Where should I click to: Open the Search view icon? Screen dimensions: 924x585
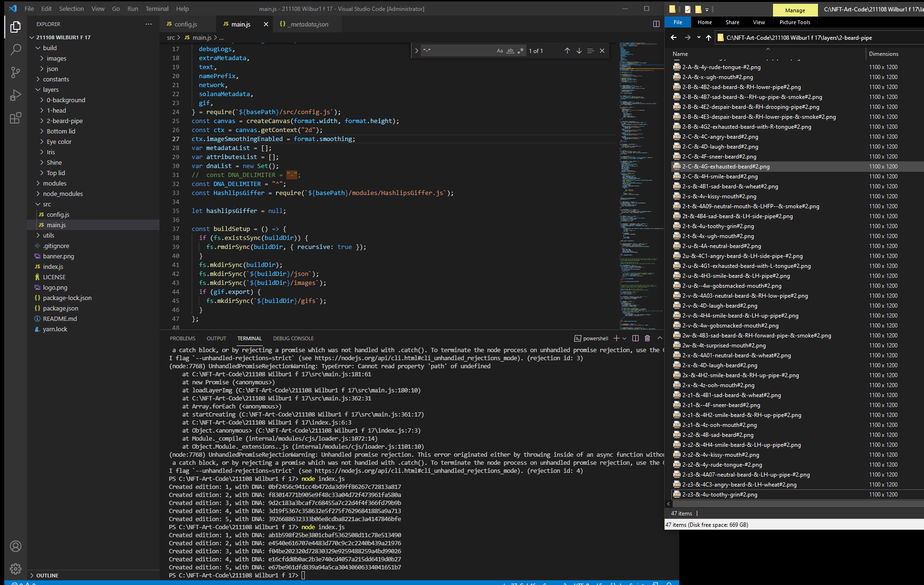click(x=16, y=49)
